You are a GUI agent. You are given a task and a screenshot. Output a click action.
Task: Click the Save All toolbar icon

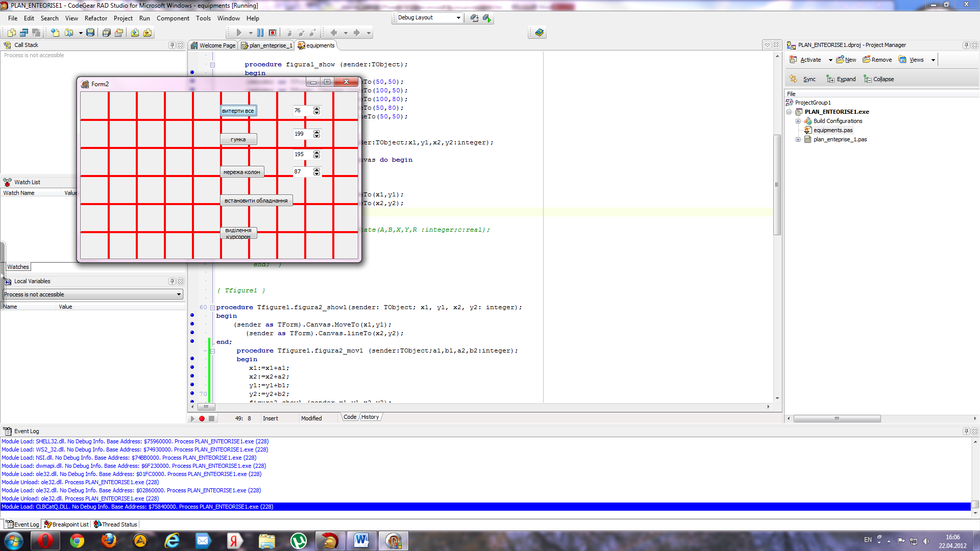[106, 33]
